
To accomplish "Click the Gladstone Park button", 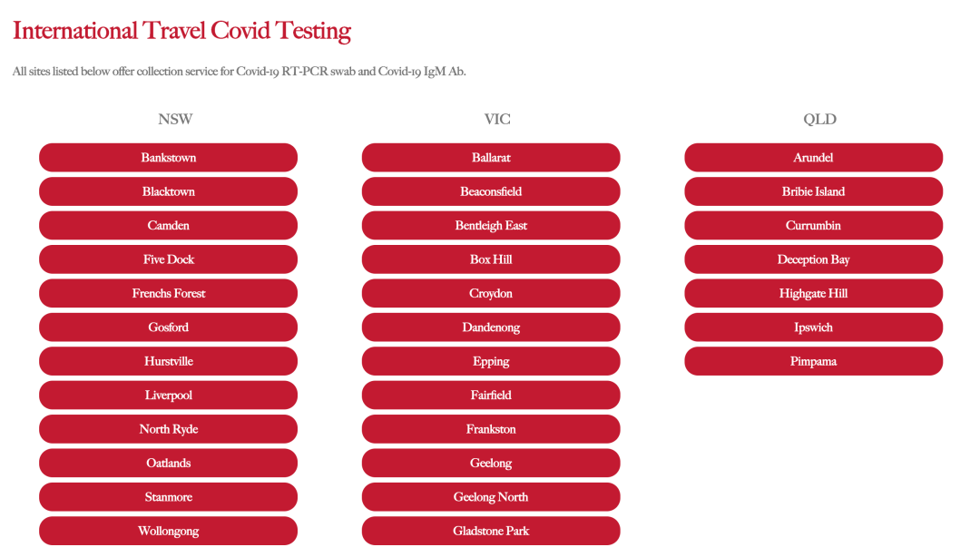I will [491, 531].
